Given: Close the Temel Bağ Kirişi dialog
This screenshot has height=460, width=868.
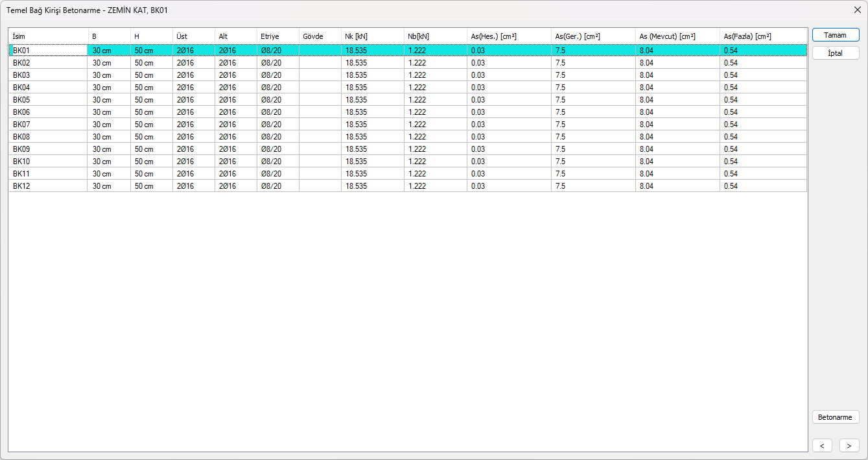Looking at the screenshot, I should pyautogui.click(x=857, y=10).
